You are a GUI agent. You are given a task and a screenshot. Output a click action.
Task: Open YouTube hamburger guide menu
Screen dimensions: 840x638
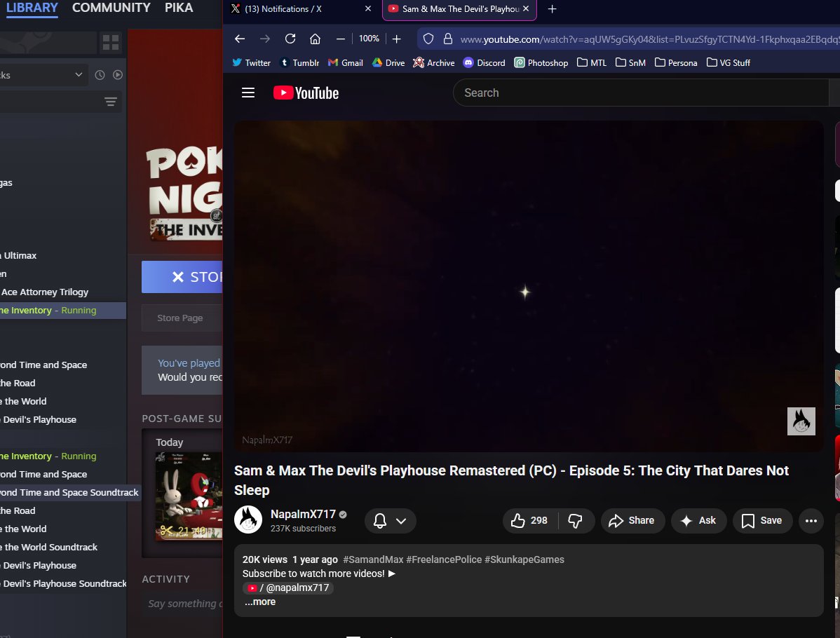(x=248, y=93)
